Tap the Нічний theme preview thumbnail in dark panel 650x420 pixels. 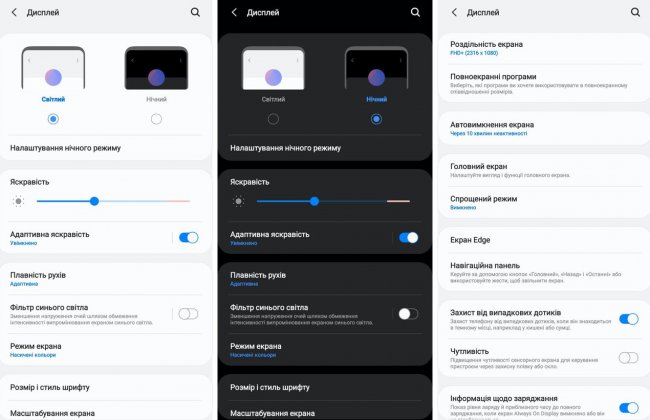pos(376,70)
